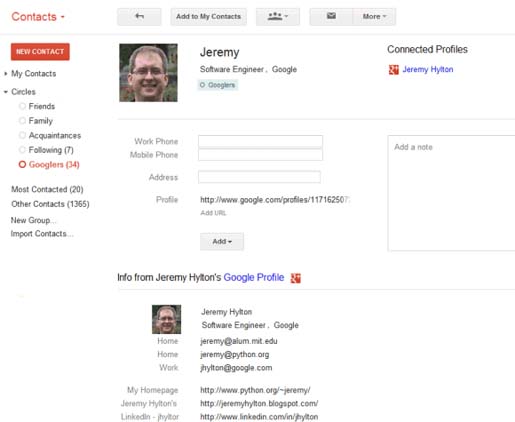The width and height of the screenshot is (515, 422).
Task: Select the Following (7) circle
Action: click(51, 150)
